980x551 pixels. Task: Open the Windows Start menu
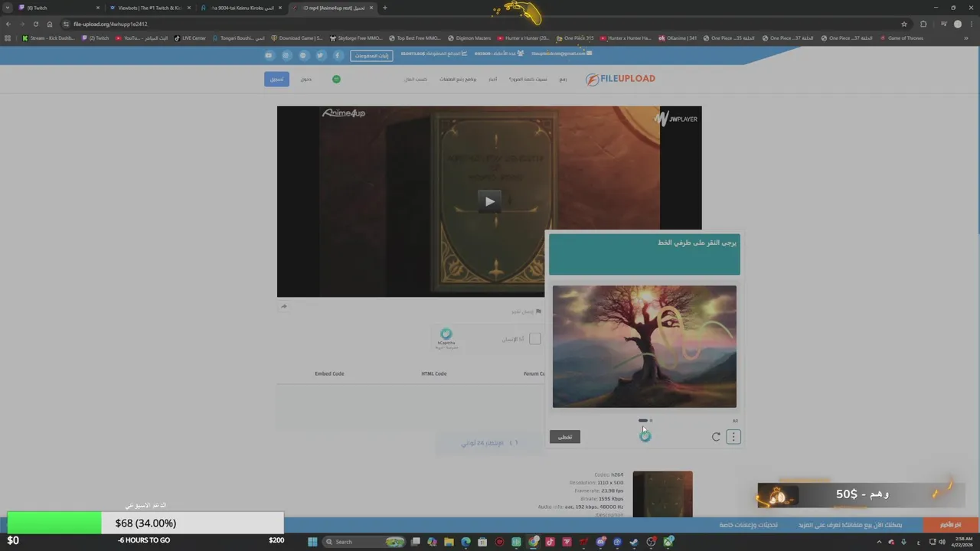(x=312, y=542)
